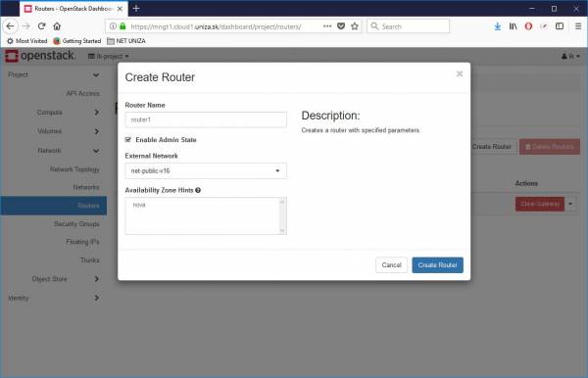Open the Library icon in toolbar
Viewport: 588px width, 378px height.
[x=513, y=26]
